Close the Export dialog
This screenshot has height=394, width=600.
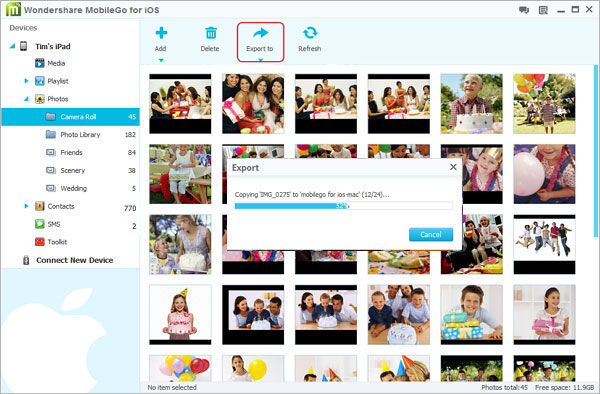point(453,167)
